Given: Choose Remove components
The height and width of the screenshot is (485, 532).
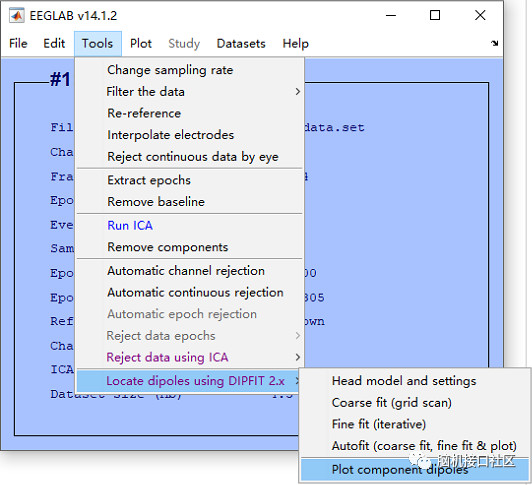Looking at the screenshot, I should click(x=190, y=247).
